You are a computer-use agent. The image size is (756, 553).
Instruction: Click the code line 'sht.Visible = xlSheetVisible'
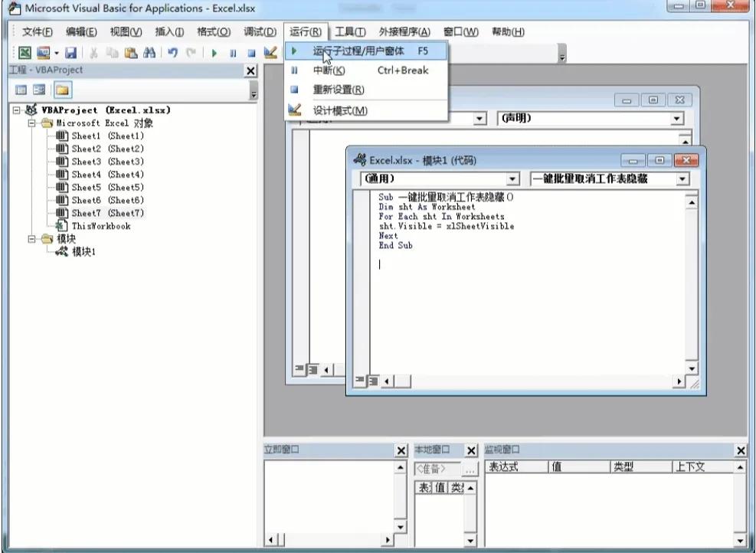pos(447,226)
